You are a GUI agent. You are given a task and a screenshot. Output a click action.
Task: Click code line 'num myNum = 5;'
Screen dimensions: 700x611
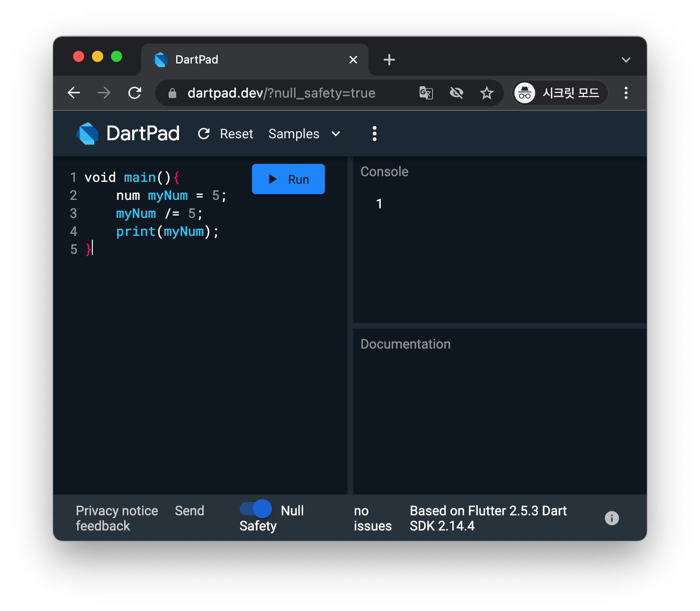171,195
